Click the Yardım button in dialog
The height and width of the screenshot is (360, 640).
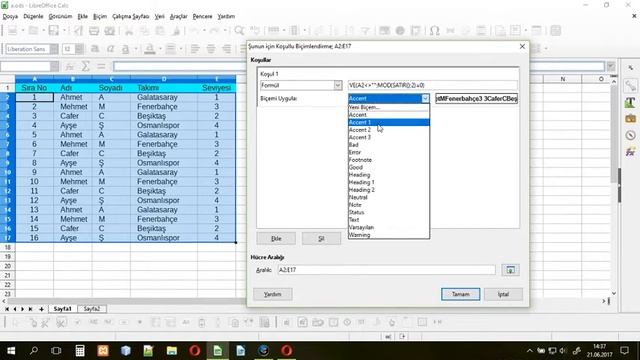273,294
